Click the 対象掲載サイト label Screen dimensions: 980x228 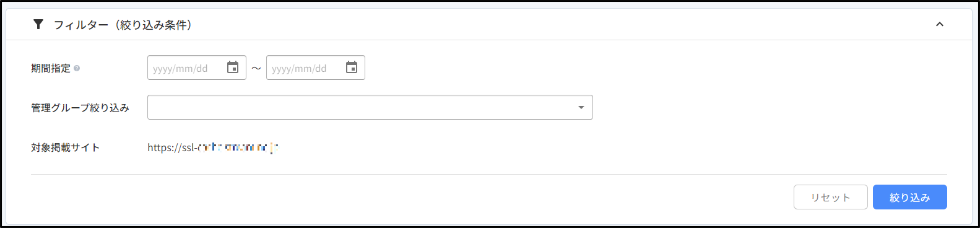click(x=65, y=147)
